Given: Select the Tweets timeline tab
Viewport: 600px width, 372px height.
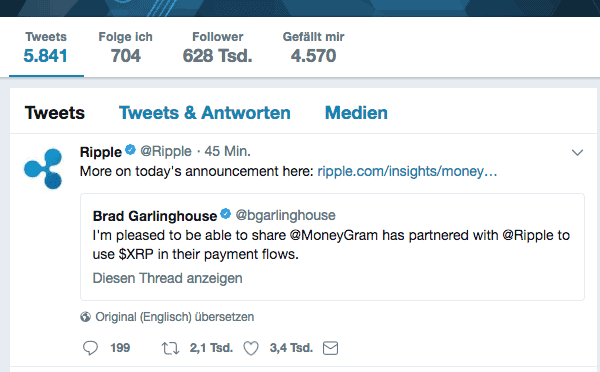Looking at the screenshot, I should click(55, 113).
